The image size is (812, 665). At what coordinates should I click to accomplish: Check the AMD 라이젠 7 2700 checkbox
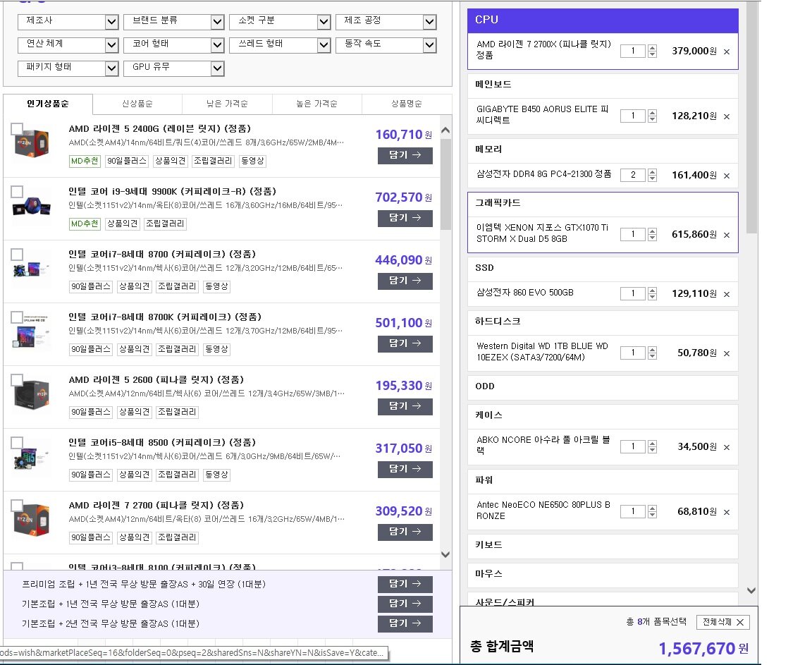click(17, 505)
